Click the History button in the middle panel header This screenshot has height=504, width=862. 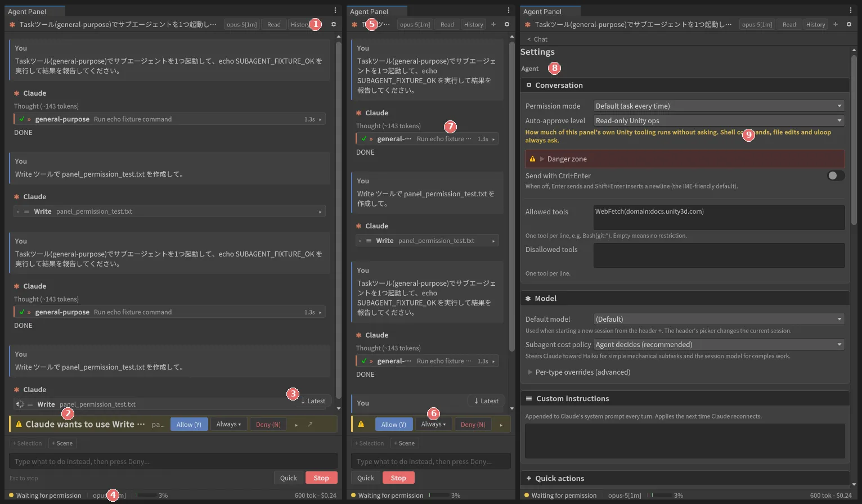[474, 24]
